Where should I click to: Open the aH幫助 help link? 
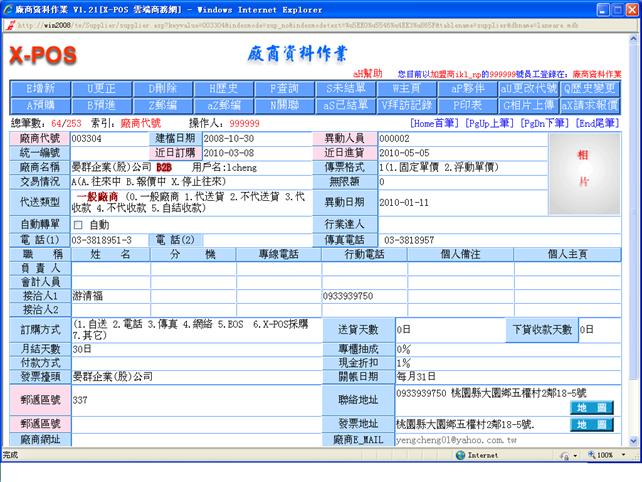[368, 74]
